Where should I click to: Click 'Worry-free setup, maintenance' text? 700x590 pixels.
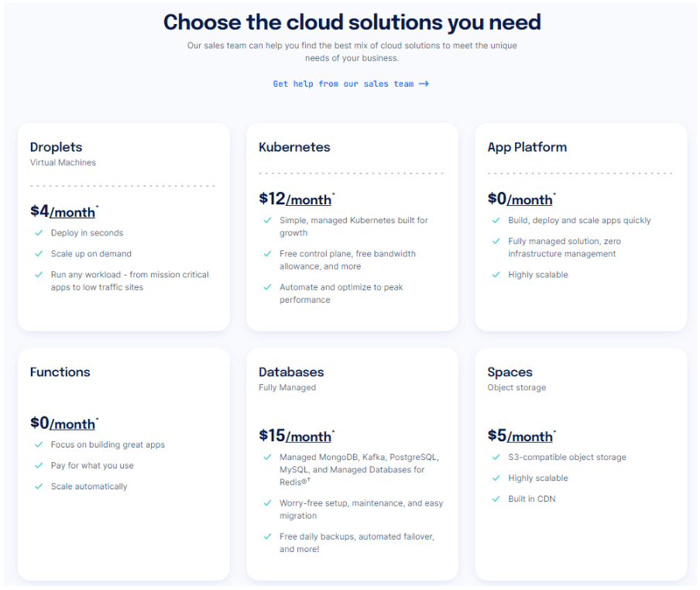tap(361, 509)
